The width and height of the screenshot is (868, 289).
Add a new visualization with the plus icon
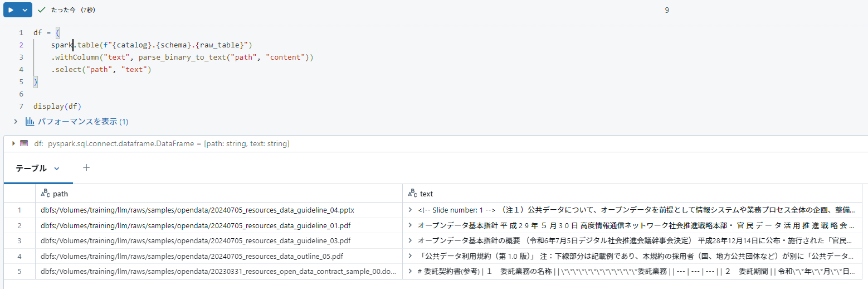pyautogui.click(x=86, y=167)
